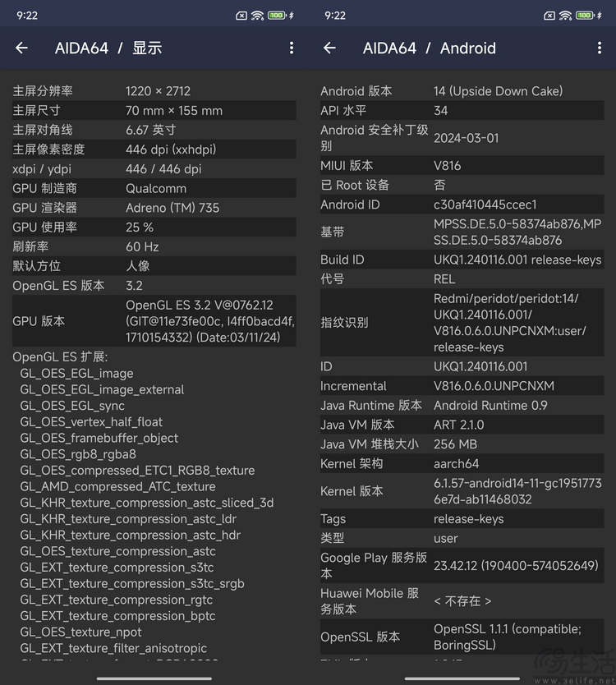Viewport: 616px width, 685px height.
Task: Tap GL_KHR_texture_compression_astc_hdr entry
Action: point(131,535)
